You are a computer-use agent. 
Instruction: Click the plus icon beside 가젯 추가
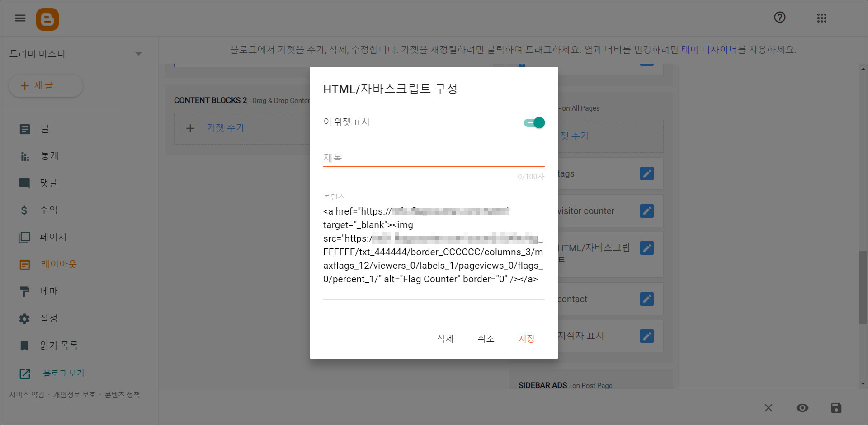pos(190,128)
